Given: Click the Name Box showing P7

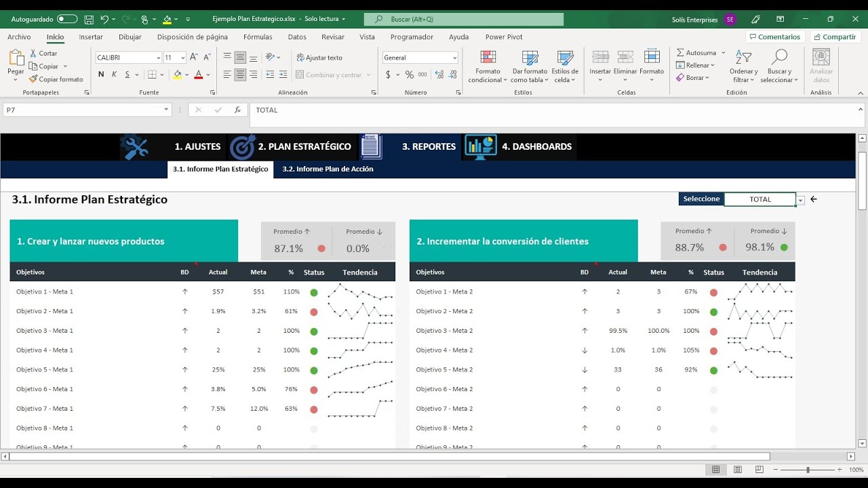Looking at the screenshot, I should pyautogui.click(x=88, y=110).
